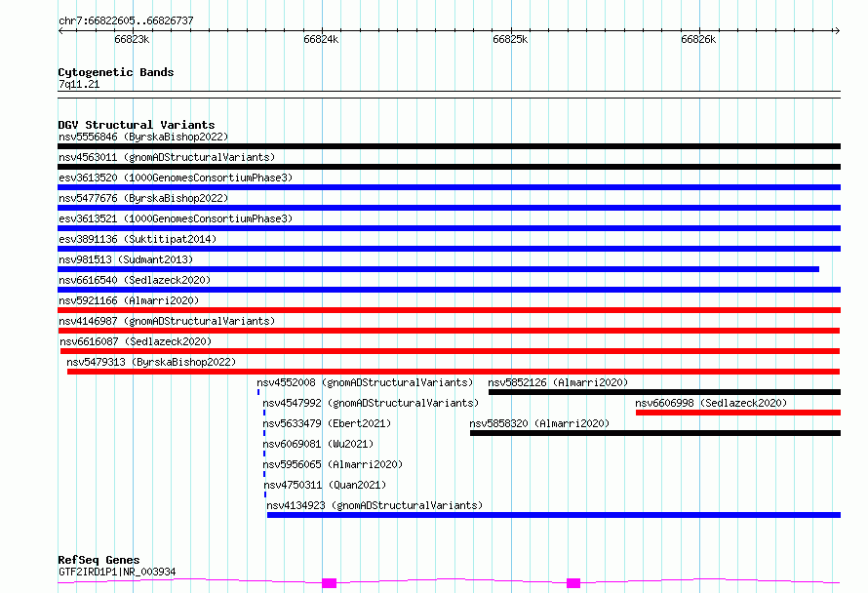Click the nsv5556846 (ByrskaBishop2022) variant label

pyautogui.click(x=143, y=137)
